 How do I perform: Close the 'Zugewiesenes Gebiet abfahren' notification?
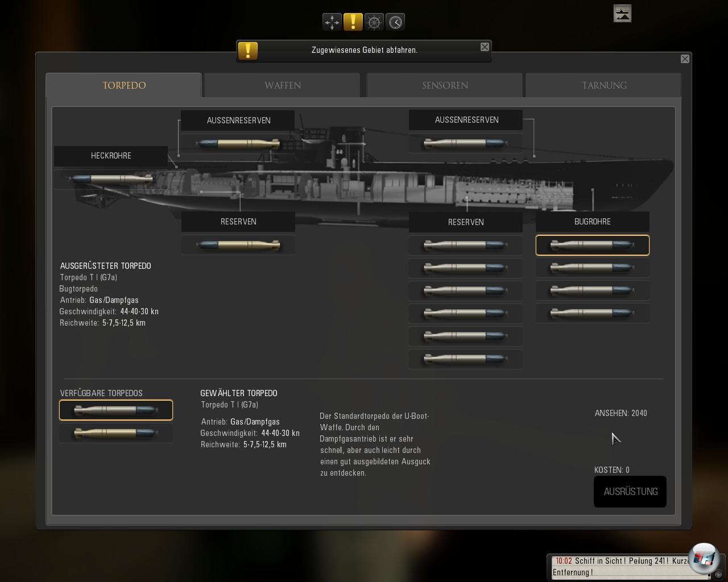point(485,47)
